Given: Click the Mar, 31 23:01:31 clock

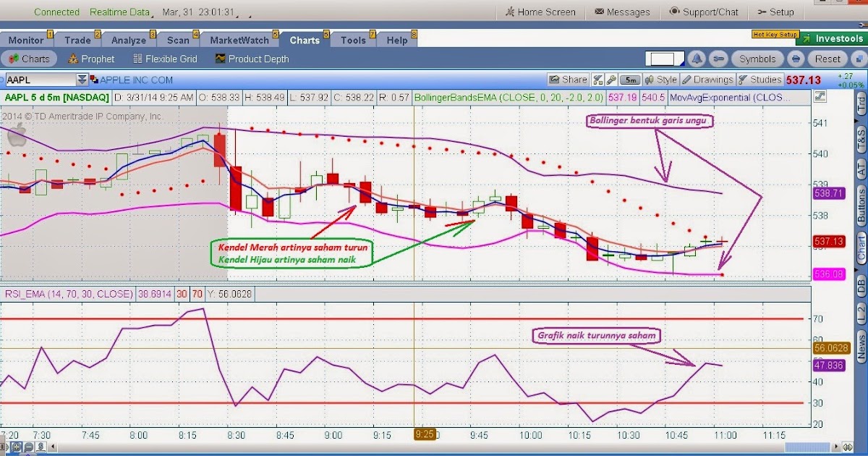Looking at the screenshot, I should (x=197, y=12).
